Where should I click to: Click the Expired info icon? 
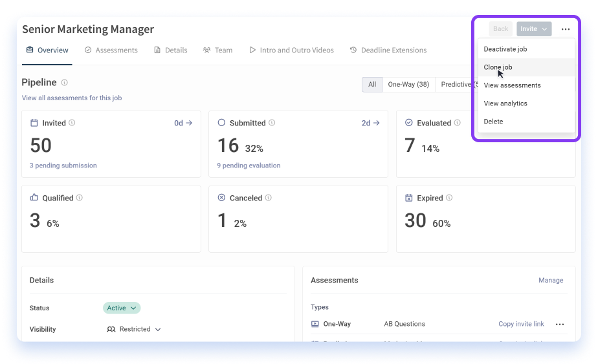tap(449, 197)
